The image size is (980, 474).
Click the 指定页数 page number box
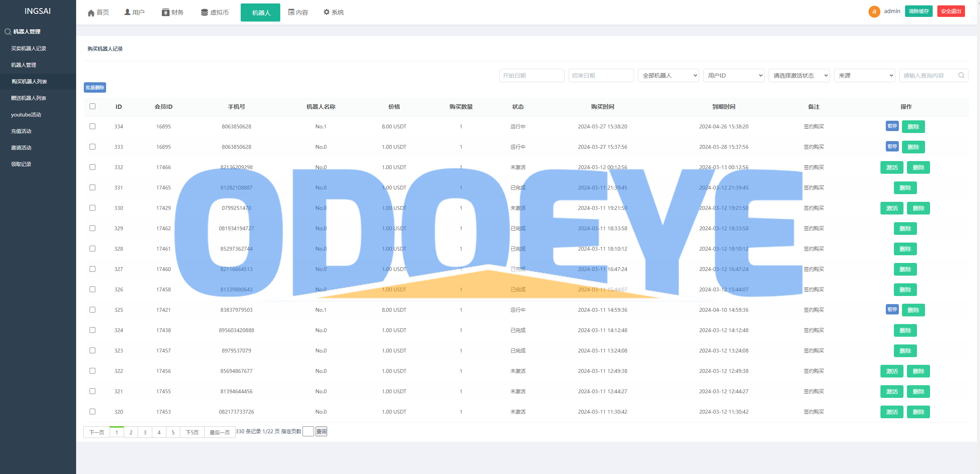coord(308,431)
